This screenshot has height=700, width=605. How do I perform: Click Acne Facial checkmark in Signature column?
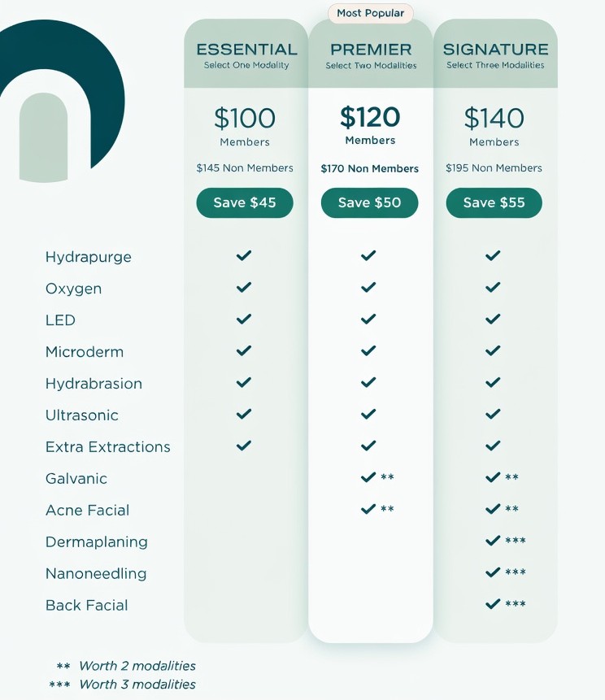click(493, 510)
